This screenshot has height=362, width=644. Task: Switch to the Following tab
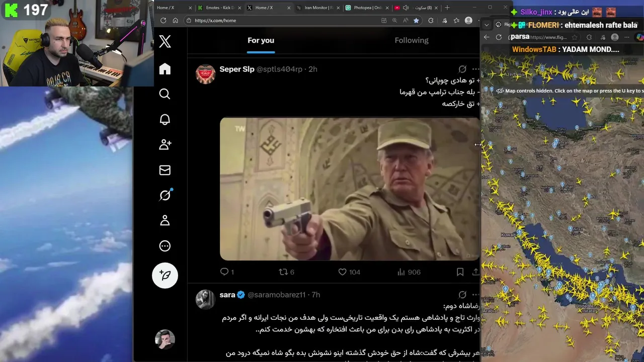point(412,40)
